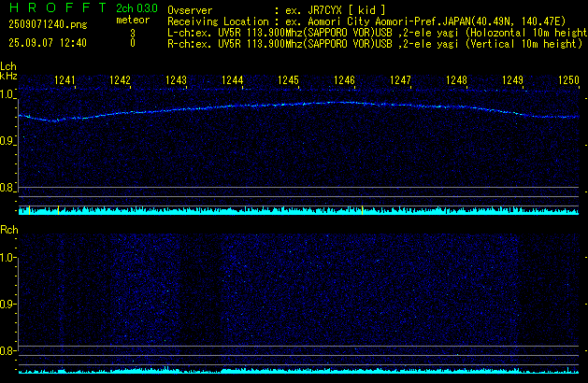588x383 pixels.
Task: Click the 1246 time tick label
Action: [344, 80]
